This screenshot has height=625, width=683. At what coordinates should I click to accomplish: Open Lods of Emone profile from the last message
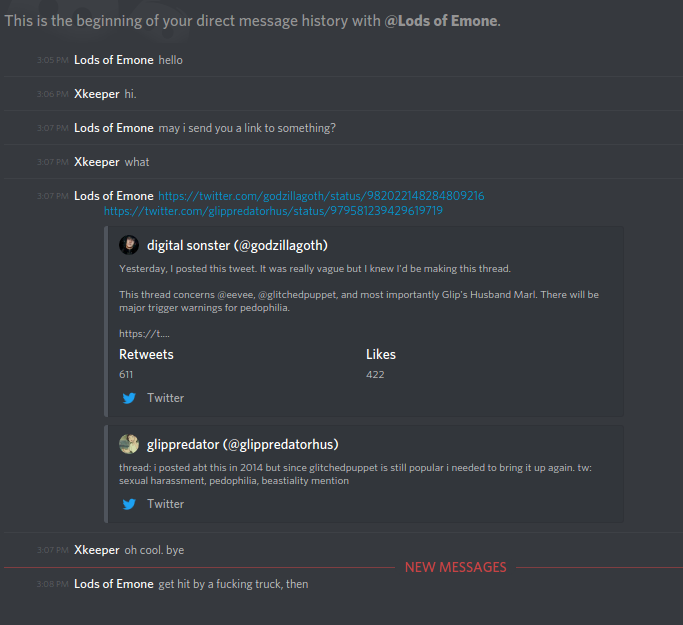[114, 584]
